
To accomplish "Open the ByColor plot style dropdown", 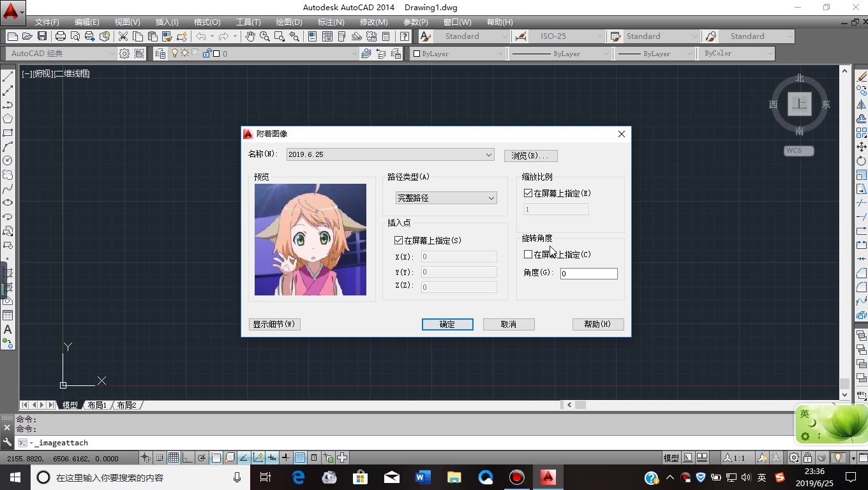I will [x=737, y=54].
